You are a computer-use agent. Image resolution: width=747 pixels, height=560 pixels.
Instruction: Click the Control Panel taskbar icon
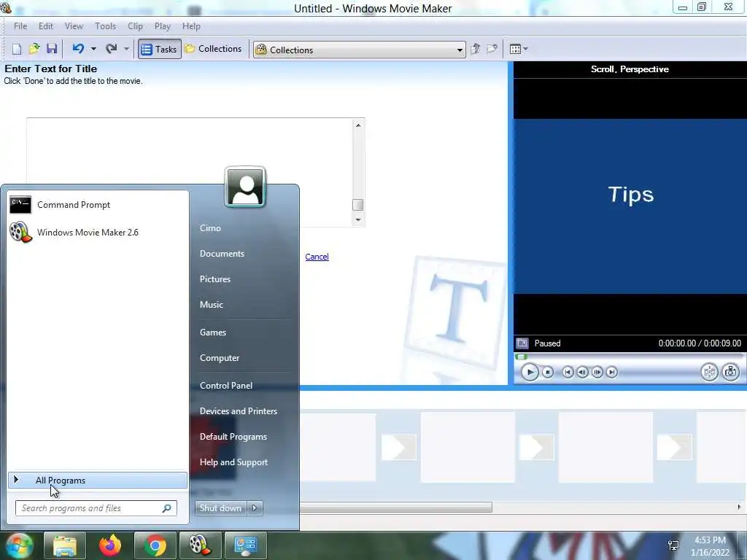[246, 545]
